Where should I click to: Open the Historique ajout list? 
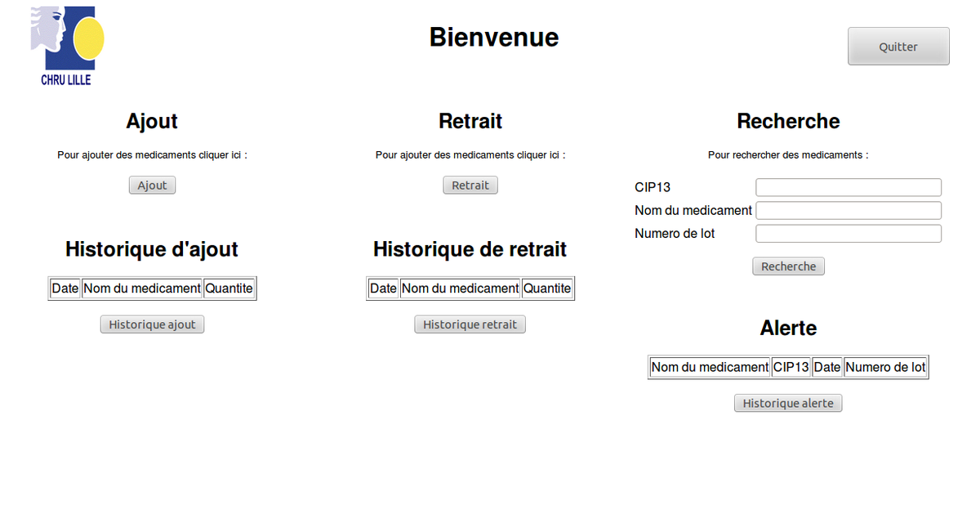[x=152, y=324]
